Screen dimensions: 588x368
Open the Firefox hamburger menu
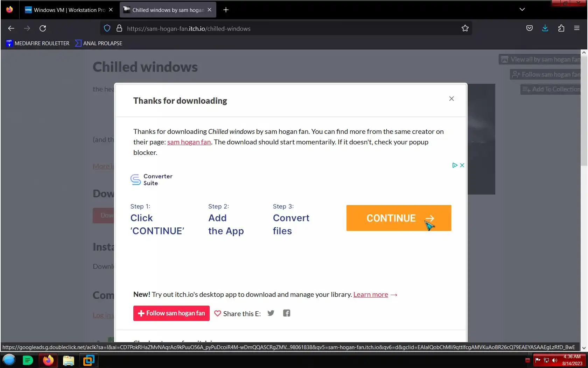(577, 28)
